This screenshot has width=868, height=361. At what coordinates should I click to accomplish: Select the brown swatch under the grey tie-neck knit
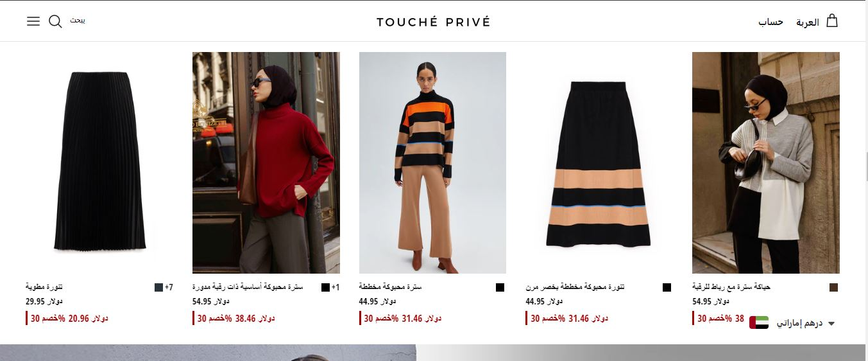tap(834, 287)
